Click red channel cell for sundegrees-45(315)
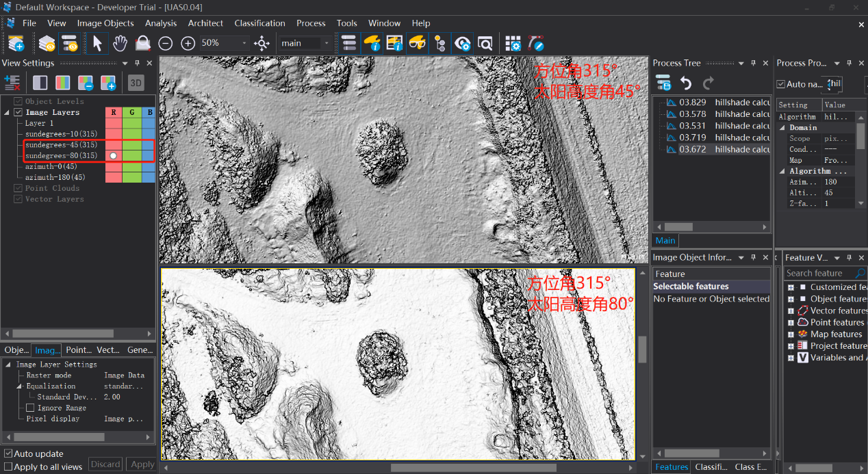The width and height of the screenshot is (868, 474). click(x=114, y=145)
